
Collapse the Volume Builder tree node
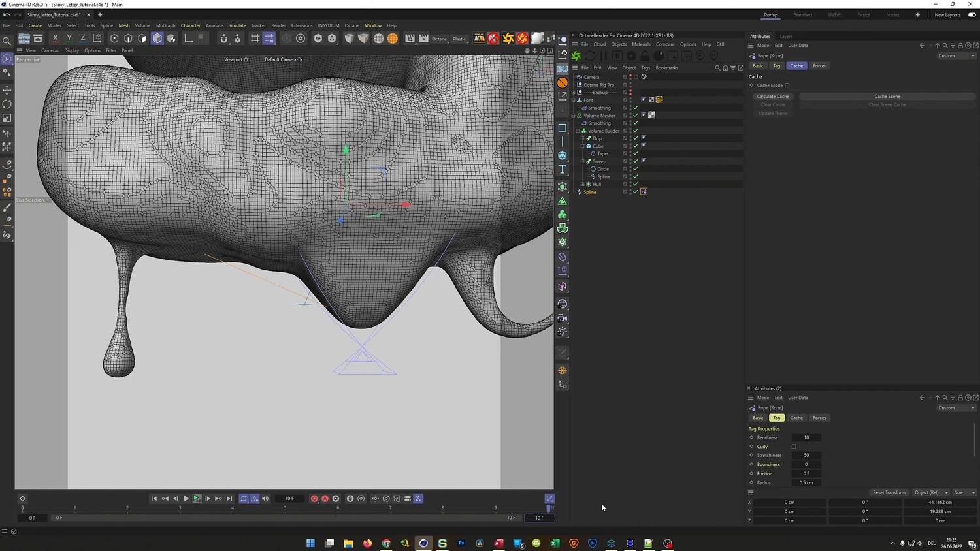pyautogui.click(x=578, y=131)
